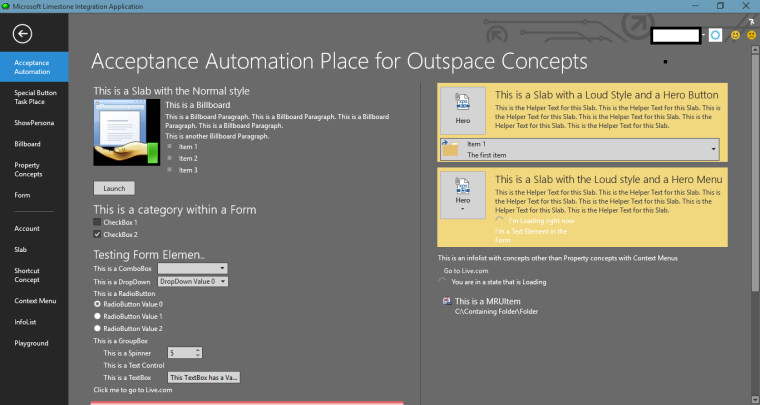Click the frowning face feedback icon
760x405 pixels.
(751, 35)
